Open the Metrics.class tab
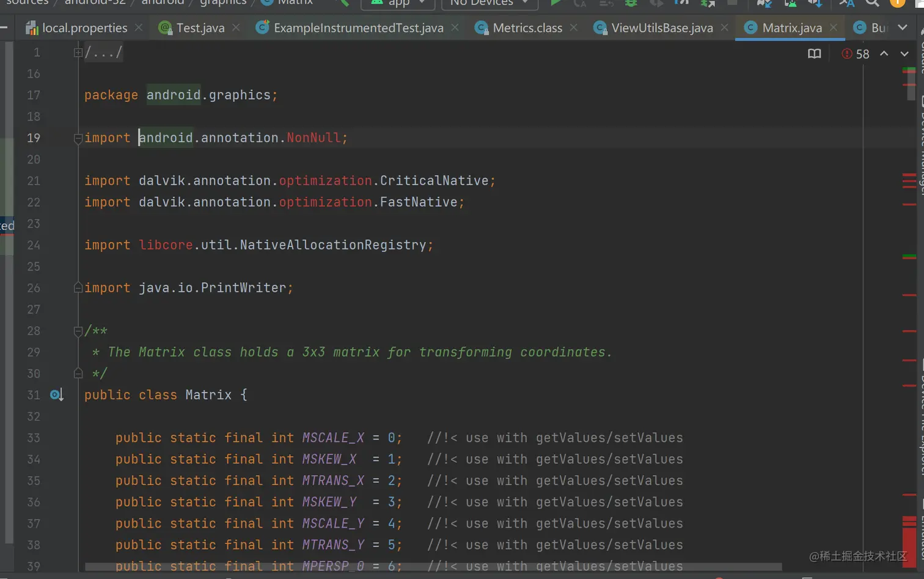The width and height of the screenshot is (924, 579). point(527,28)
